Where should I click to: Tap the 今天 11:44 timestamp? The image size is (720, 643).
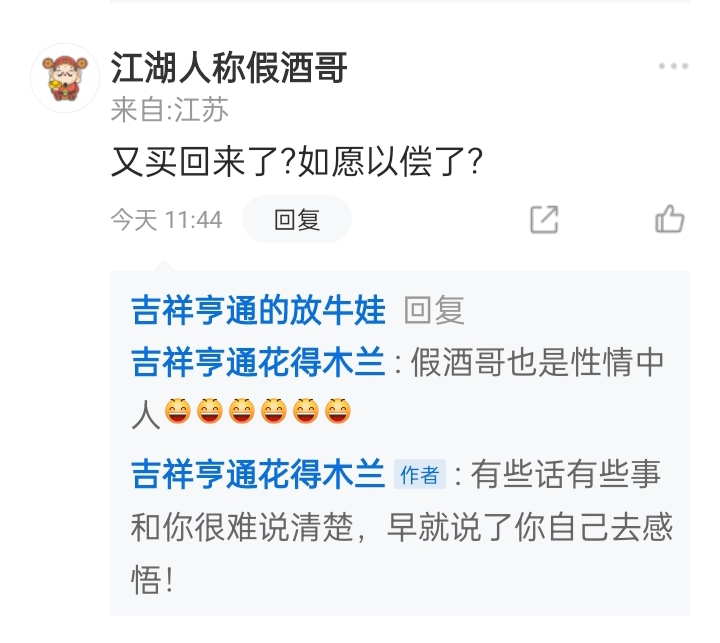[166, 220]
